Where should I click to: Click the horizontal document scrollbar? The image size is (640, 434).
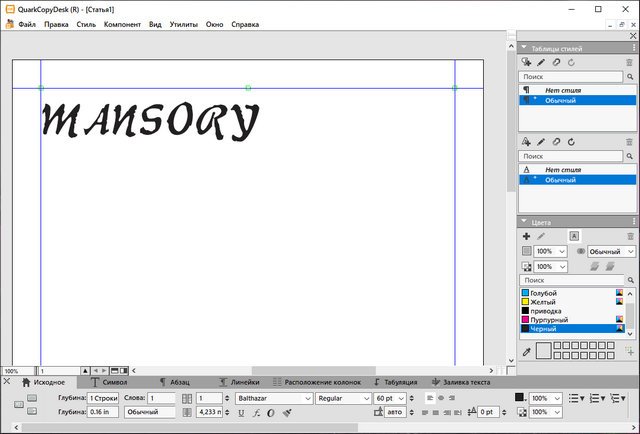tap(313, 371)
